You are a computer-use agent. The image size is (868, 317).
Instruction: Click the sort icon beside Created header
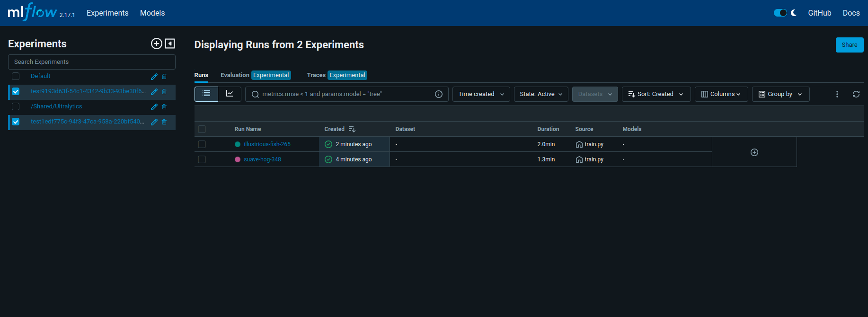352,129
